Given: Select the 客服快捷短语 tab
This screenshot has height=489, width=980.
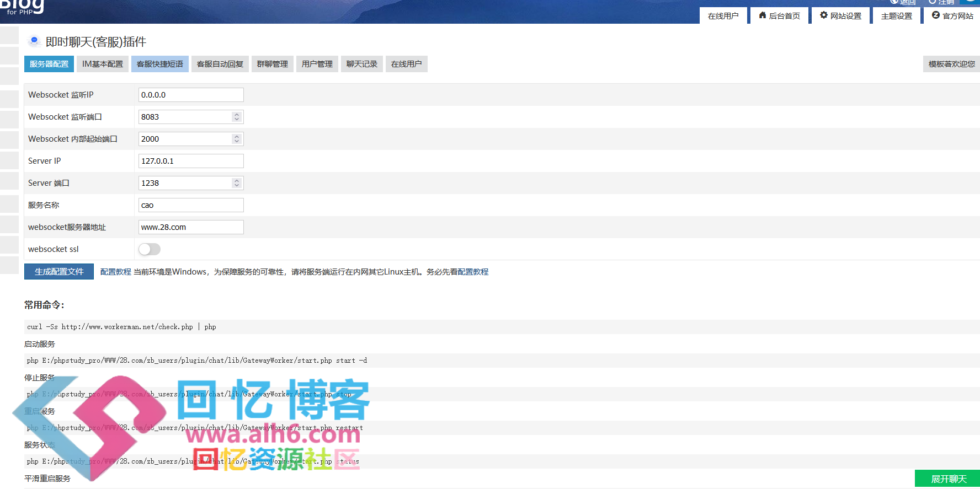Looking at the screenshot, I should coord(160,64).
